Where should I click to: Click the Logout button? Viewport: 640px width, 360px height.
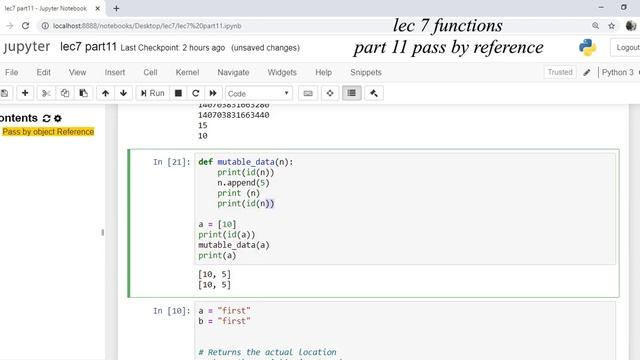(626, 48)
